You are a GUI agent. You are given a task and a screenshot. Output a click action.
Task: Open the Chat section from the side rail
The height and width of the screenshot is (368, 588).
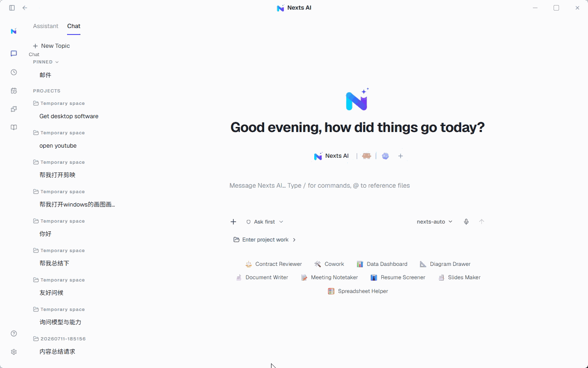click(x=14, y=53)
